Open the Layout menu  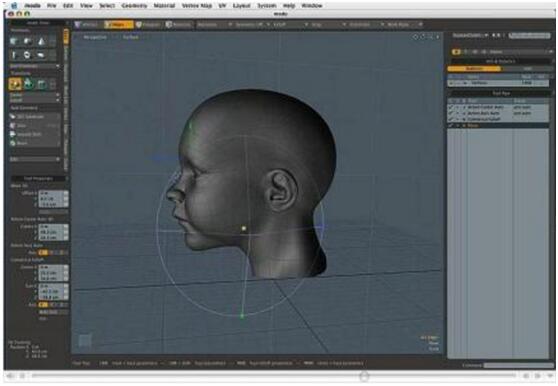click(242, 5)
